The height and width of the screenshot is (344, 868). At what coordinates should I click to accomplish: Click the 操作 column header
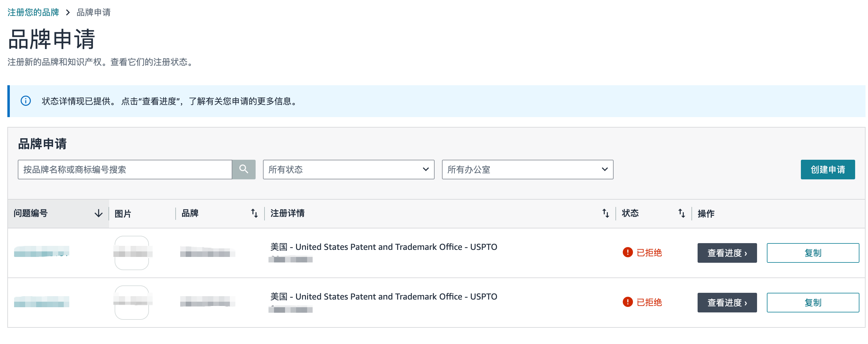click(x=706, y=214)
